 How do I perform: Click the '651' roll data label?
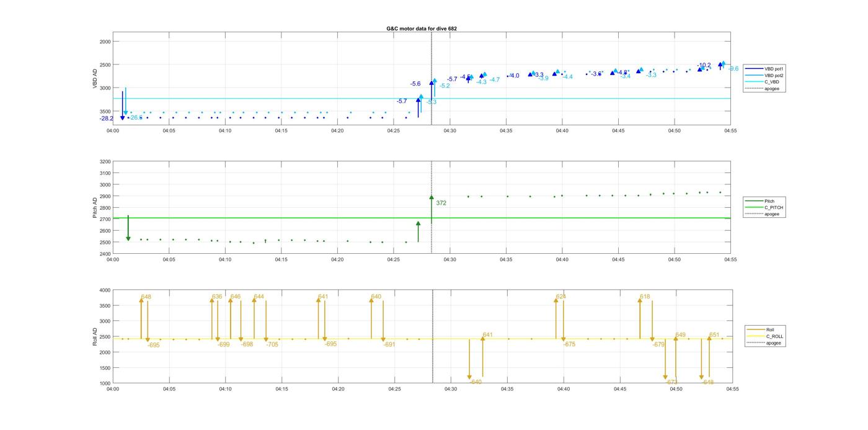pos(714,335)
